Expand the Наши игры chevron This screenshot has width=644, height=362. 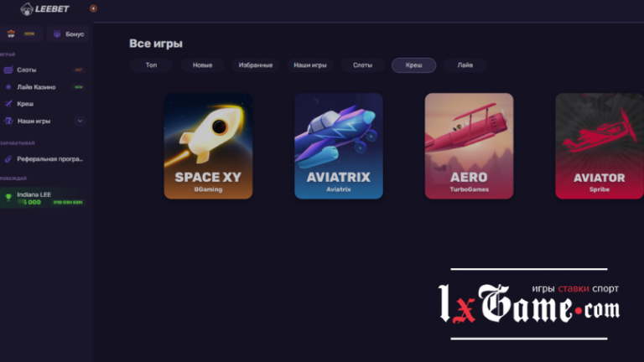click(x=80, y=121)
